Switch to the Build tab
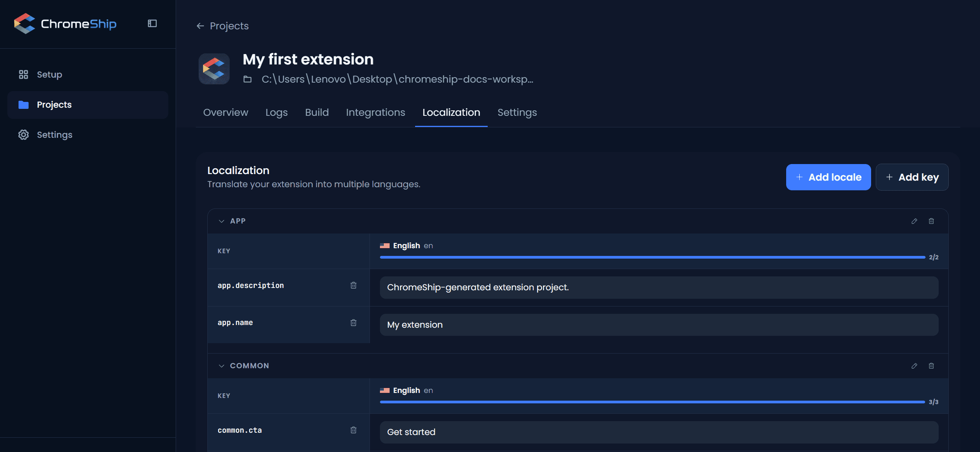 317,112
